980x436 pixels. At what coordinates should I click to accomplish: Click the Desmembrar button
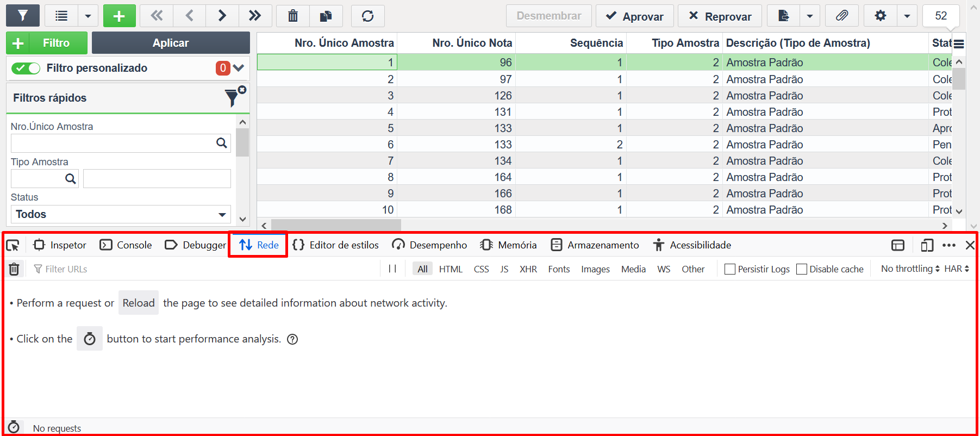point(548,16)
